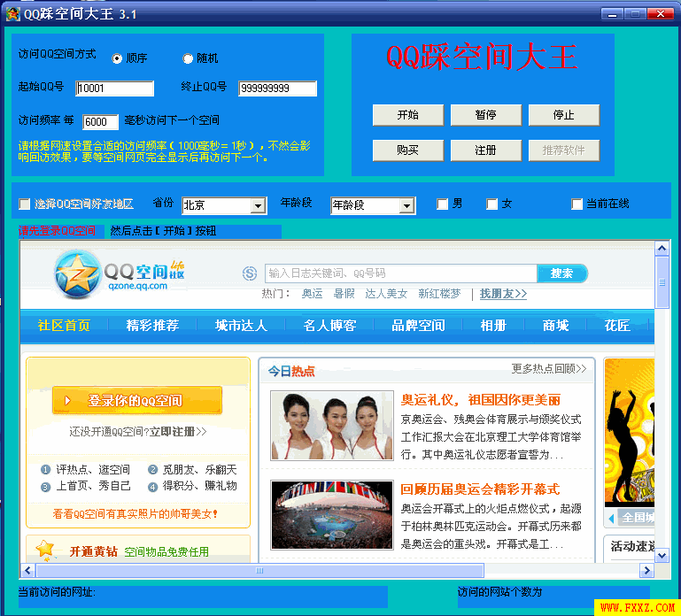This screenshot has height=616, width=681.
Task: Open the Olympic hostesses news thumbnail
Action: (x=332, y=425)
